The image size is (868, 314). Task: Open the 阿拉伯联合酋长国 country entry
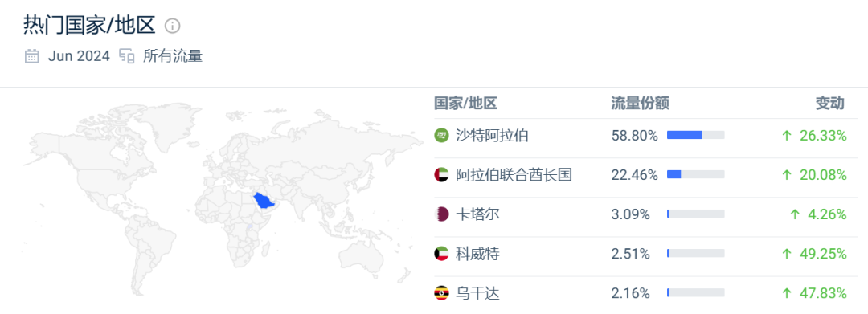coord(514,175)
